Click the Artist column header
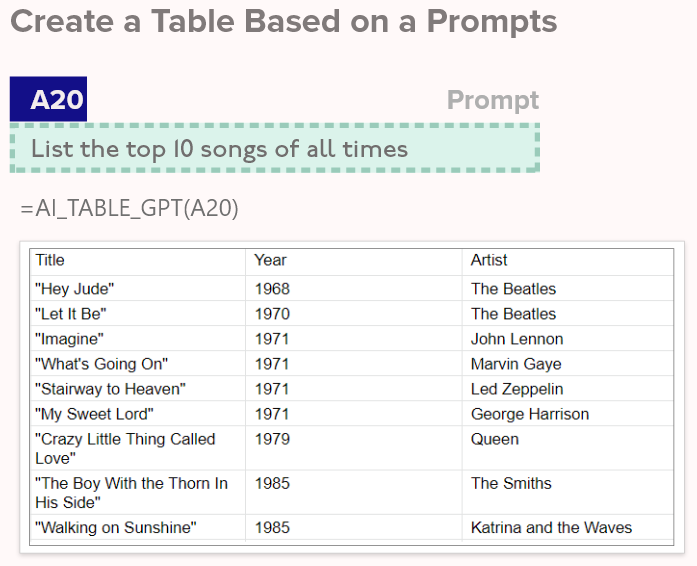This screenshot has height=566, width=697. [x=568, y=261]
